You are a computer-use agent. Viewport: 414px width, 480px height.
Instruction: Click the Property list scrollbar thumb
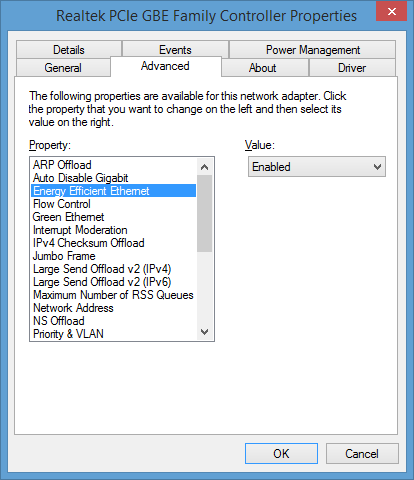204,213
